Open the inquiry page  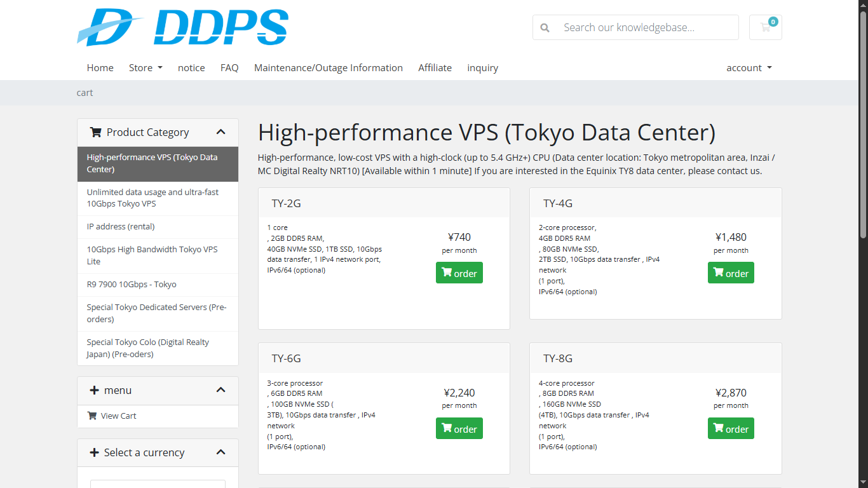483,68
